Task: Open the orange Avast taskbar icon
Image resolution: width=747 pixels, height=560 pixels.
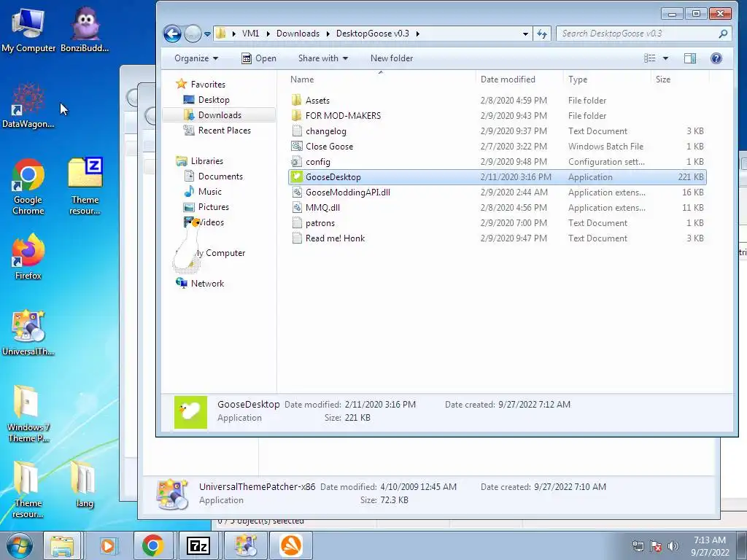Action: (291, 545)
